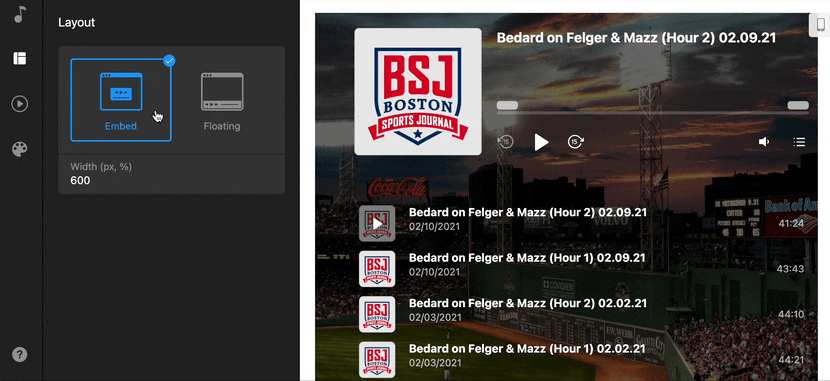The height and width of the screenshot is (381, 830).
Task: Click the large BSJ podcast artwork
Action: pyautogui.click(x=418, y=92)
